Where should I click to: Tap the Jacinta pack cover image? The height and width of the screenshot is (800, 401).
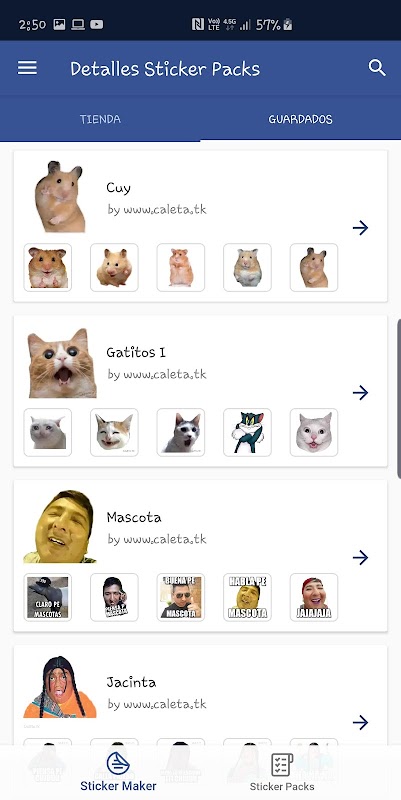pyautogui.click(x=60, y=687)
